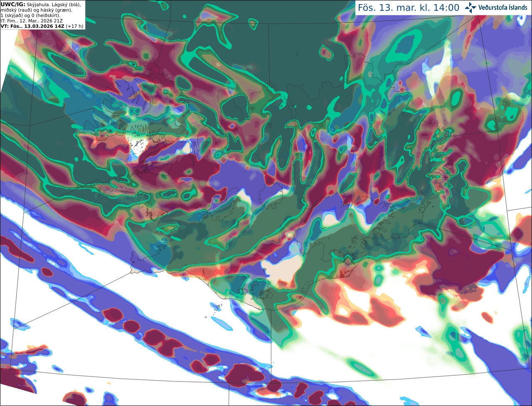Click the Veðurstofa Íslands logo symbol

click(x=470, y=7)
